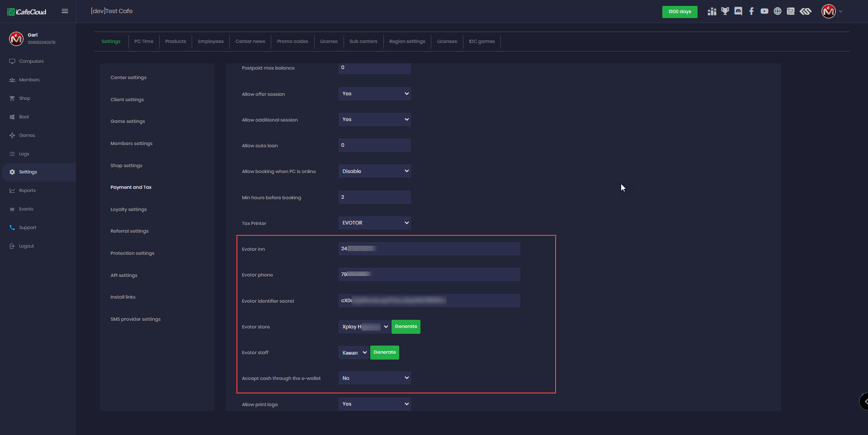Click the trophy icon in header

coord(725,11)
